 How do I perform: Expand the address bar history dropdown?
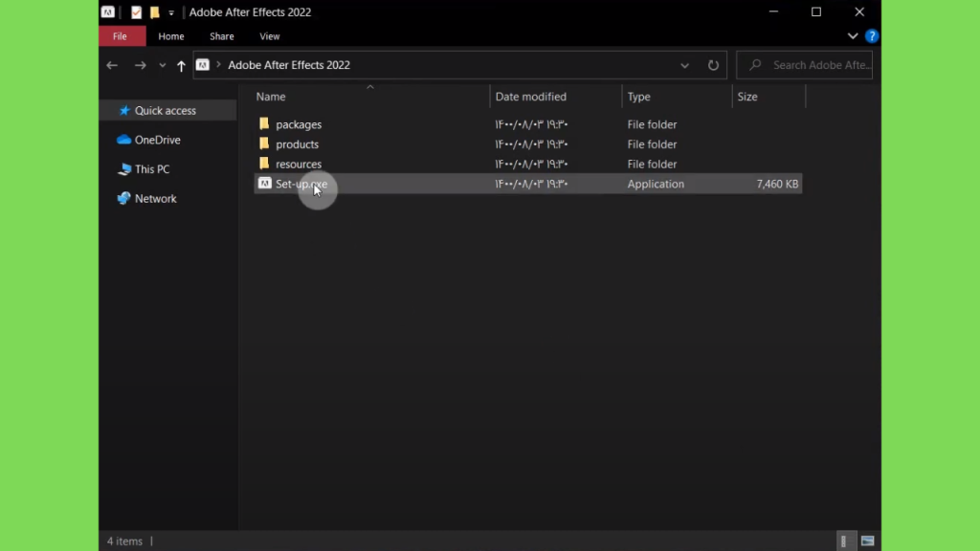tap(684, 65)
